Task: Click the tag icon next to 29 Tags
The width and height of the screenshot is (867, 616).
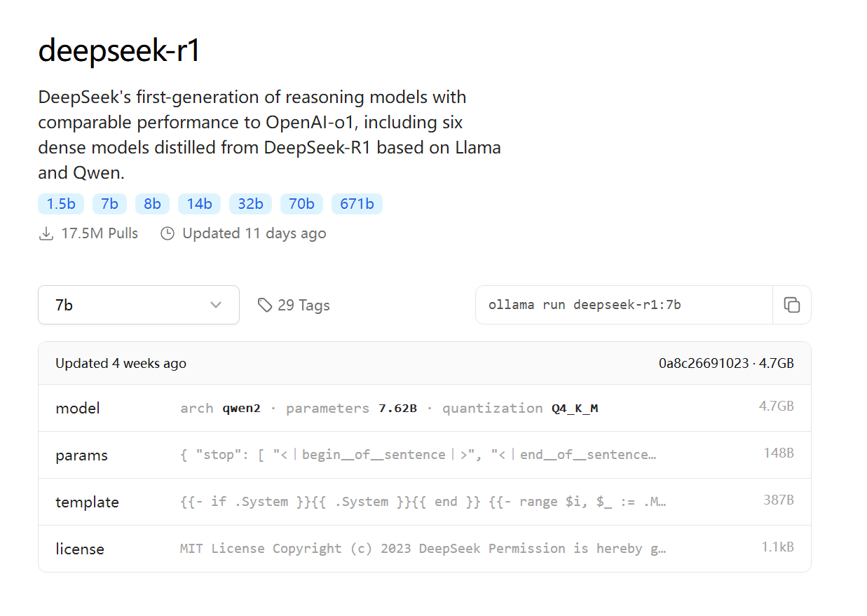Action: pos(265,305)
